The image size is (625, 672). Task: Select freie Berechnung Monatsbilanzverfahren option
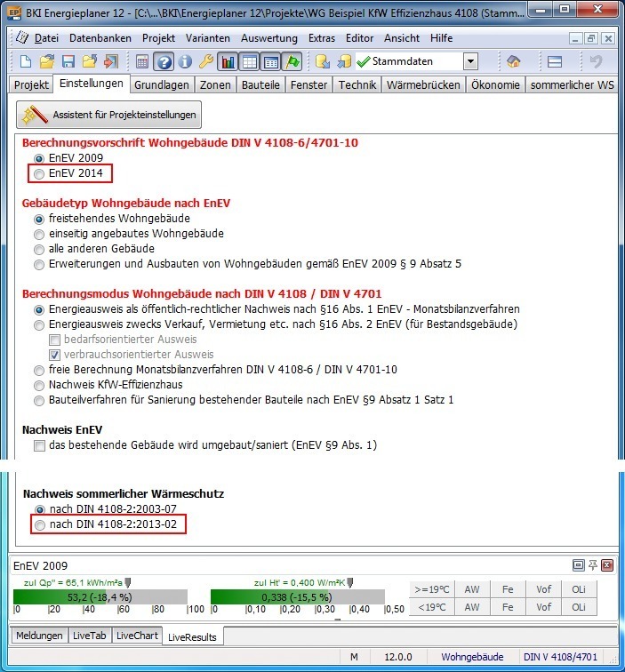pos(39,371)
